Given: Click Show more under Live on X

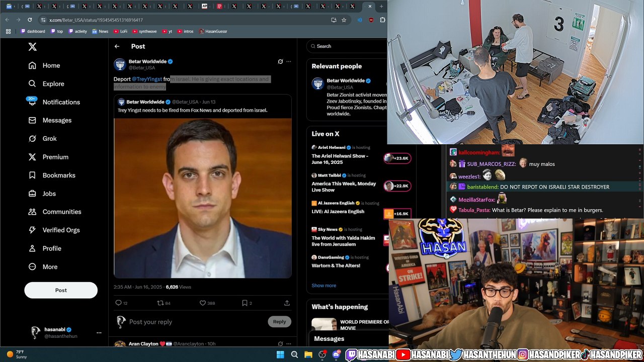Looking at the screenshot, I should [324, 286].
